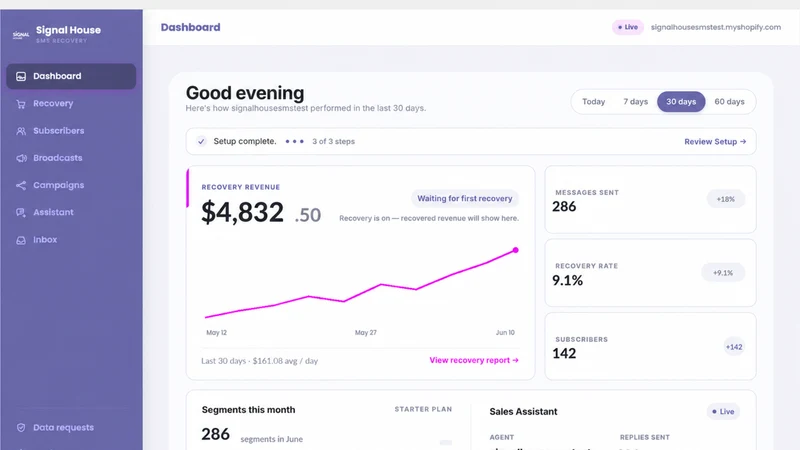Open Data requests in sidebar

pos(71,428)
